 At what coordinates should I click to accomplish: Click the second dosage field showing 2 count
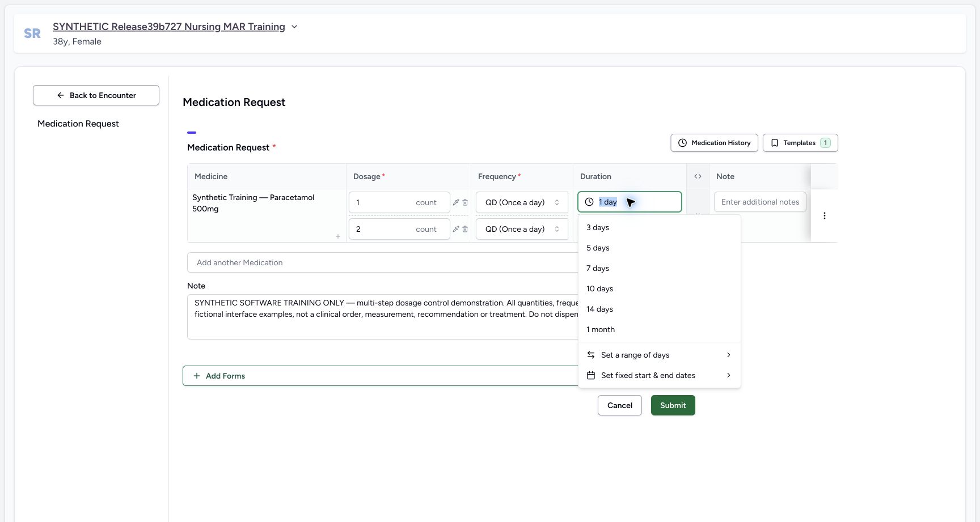click(x=399, y=229)
